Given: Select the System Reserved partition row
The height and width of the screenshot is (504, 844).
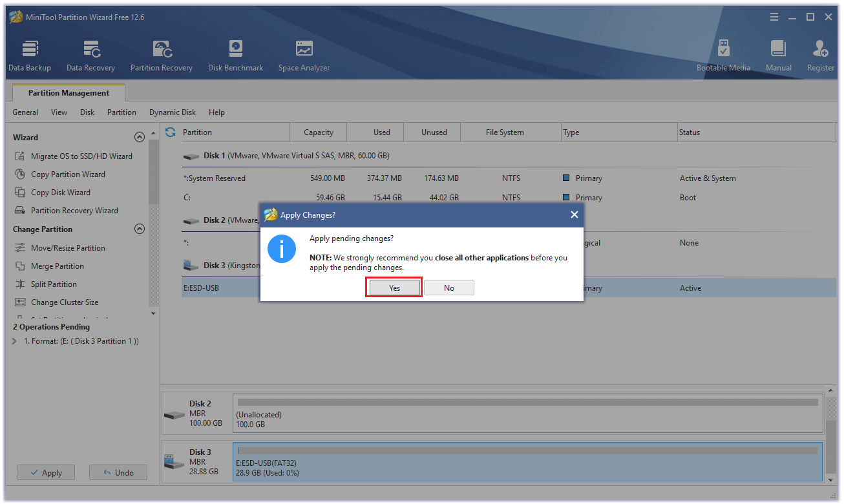Looking at the screenshot, I should pyautogui.click(x=509, y=178).
